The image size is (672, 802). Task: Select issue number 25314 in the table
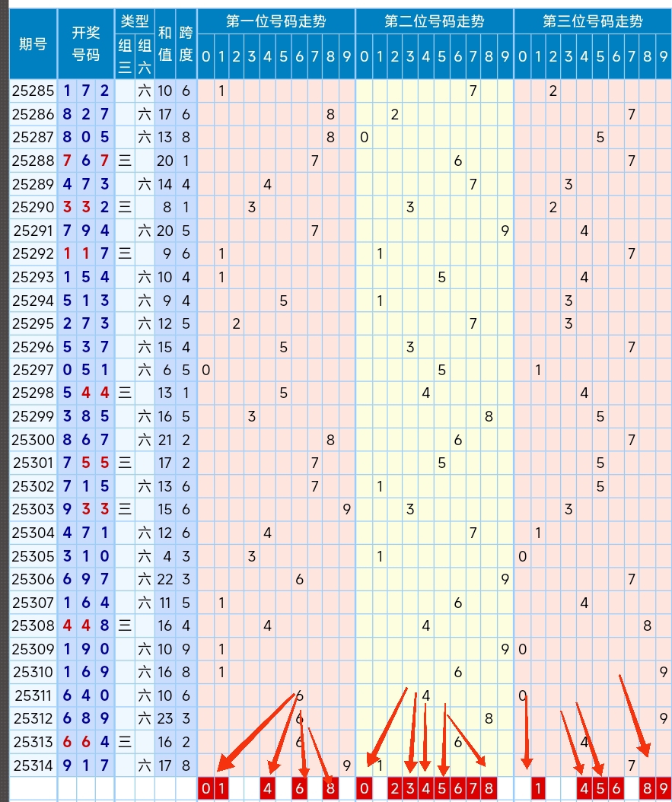coord(33,765)
